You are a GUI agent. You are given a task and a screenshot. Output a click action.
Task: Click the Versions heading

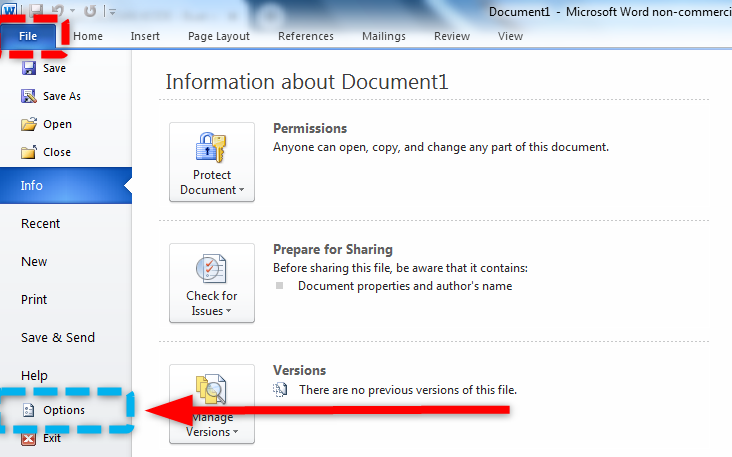(300, 370)
